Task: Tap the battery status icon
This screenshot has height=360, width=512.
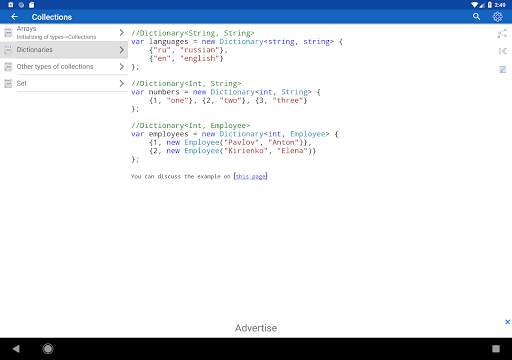Action: 490,5
